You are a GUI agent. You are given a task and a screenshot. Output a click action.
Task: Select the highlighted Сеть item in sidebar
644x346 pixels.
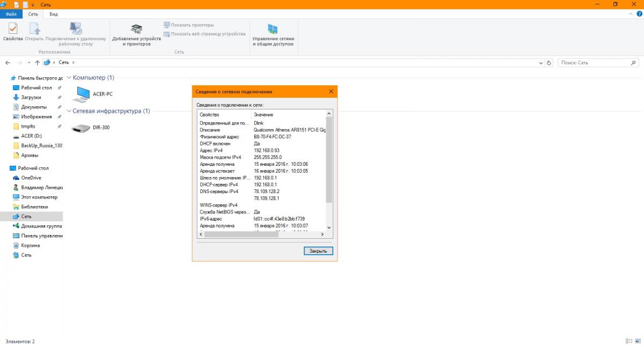point(31,216)
